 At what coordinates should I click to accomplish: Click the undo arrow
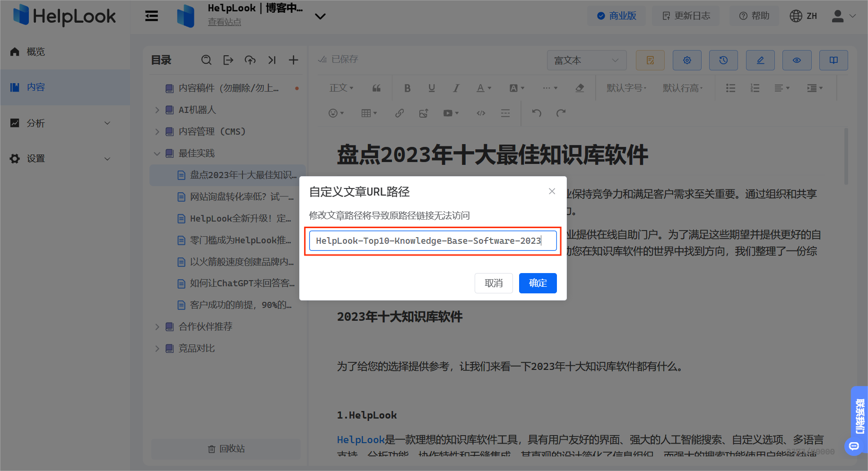(x=537, y=113)
